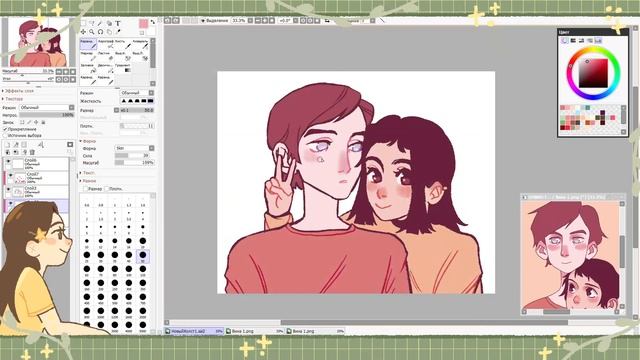Screen dimensions: 640x360
Task: Click the pink foreground color swatch
Action: pyautogui.click(x=143, y=24)
